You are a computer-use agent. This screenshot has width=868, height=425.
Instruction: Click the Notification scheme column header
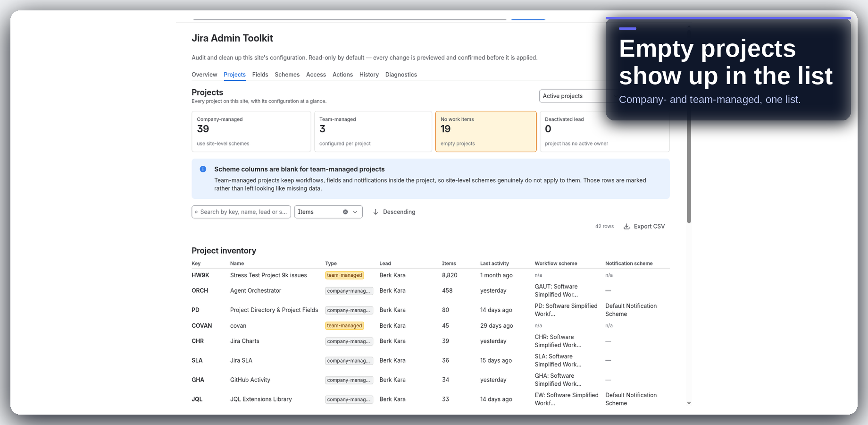[629, 263]
